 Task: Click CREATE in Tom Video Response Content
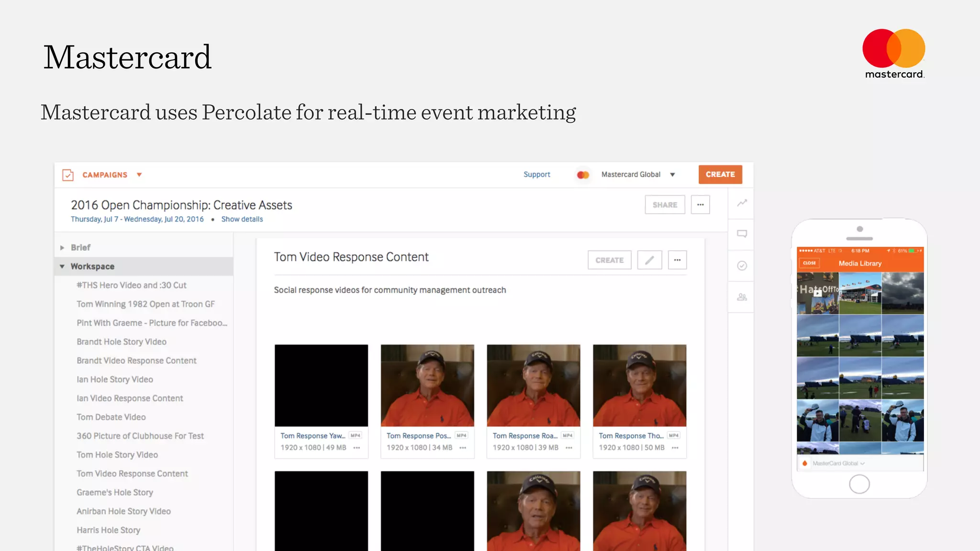pos(610,260)
